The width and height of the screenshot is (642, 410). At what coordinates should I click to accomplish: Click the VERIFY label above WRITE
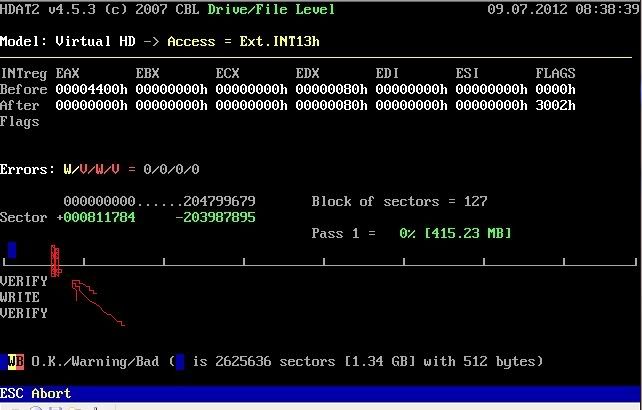(x=23, y=281)
